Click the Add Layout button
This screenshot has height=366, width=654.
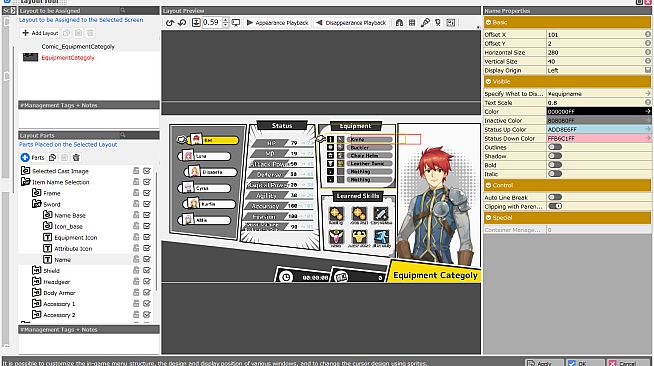pyautogui.click(x=40, y=33)
